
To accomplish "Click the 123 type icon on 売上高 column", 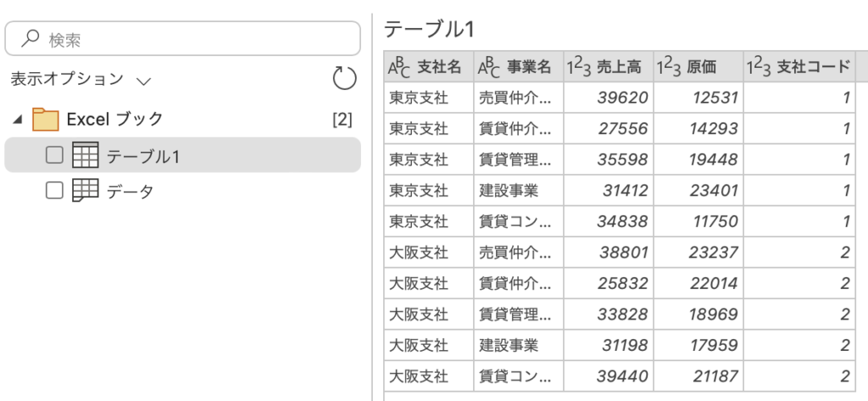I will tap(579, 68).
